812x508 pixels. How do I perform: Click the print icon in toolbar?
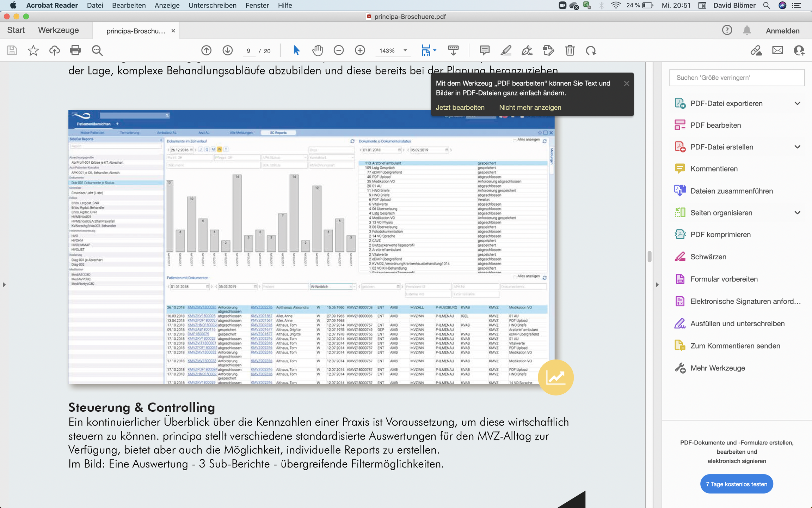tap(75, 50)
